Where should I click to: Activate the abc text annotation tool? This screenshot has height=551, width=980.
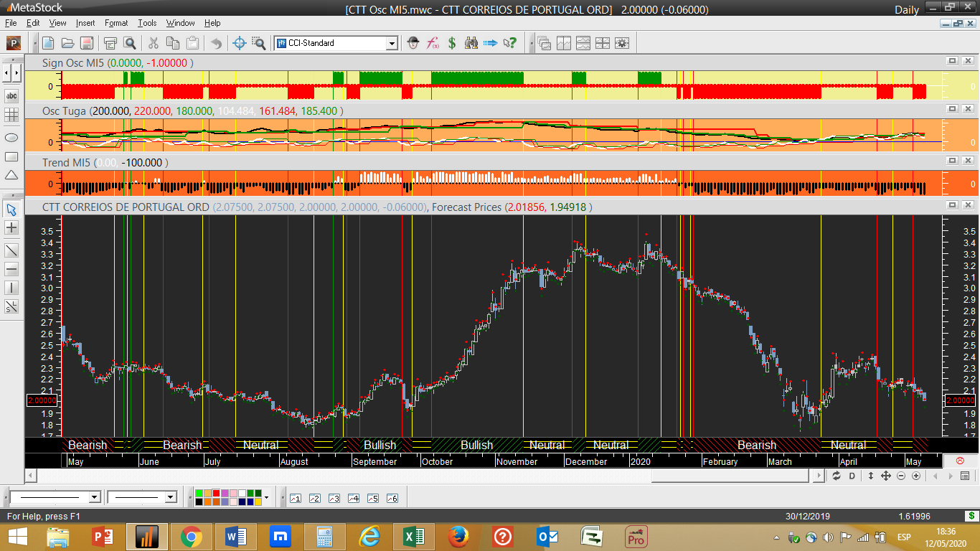11,95
